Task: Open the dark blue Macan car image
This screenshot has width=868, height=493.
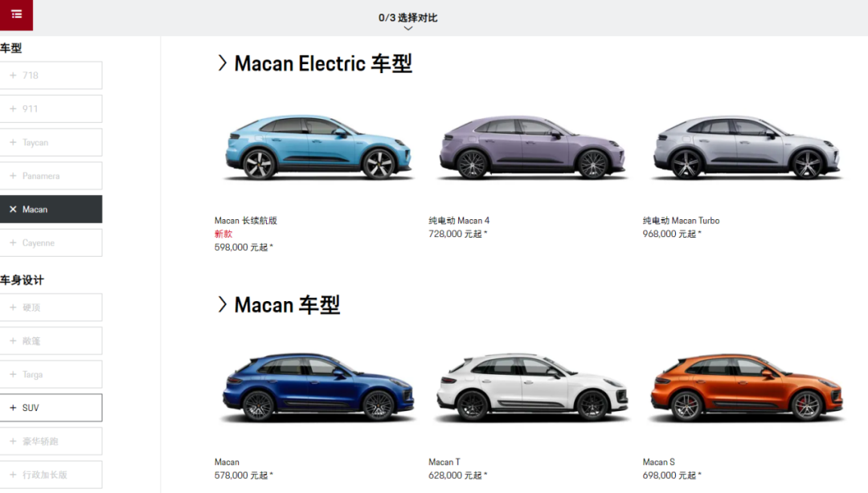Action: tap(317, 387)
